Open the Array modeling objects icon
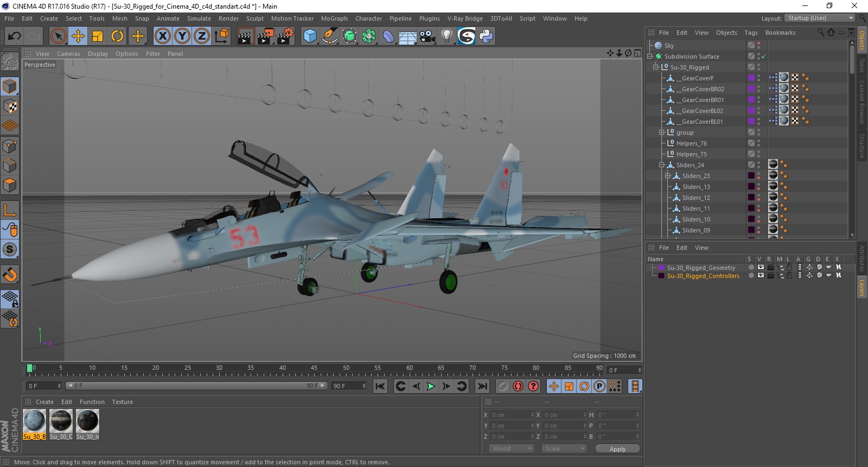 click(369, 36)
